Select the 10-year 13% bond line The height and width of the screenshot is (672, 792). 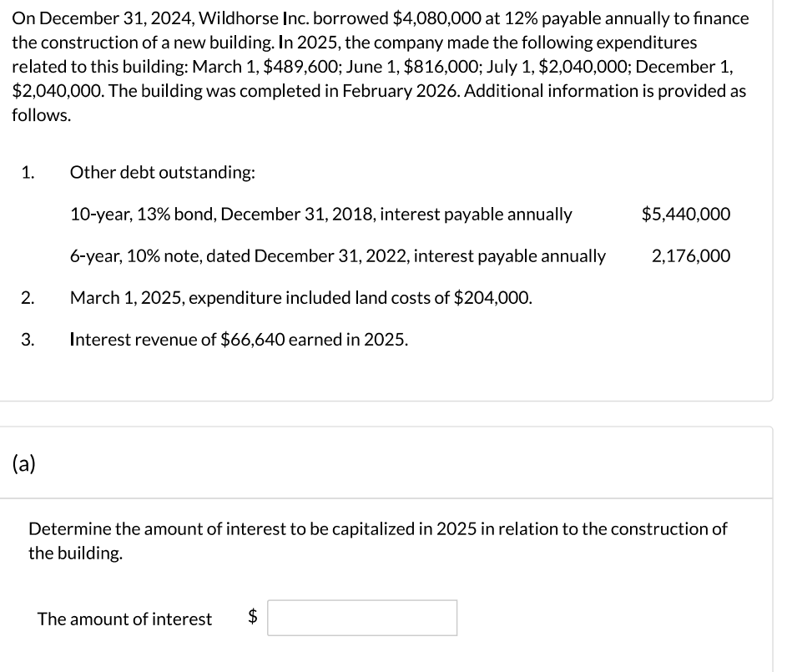tap(321, 215)
